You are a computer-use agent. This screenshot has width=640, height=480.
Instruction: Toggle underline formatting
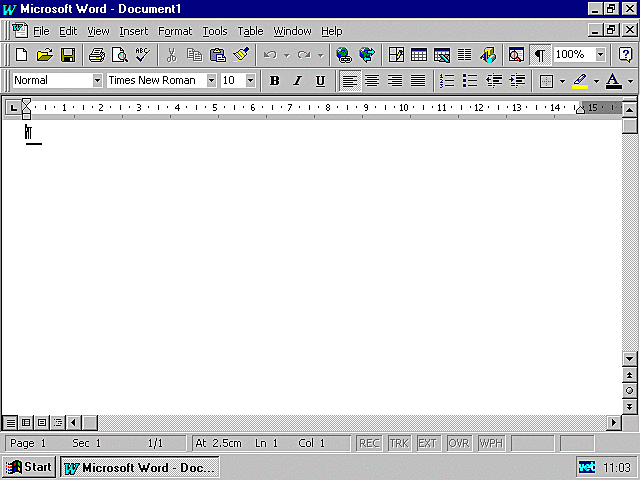[320, 81]
